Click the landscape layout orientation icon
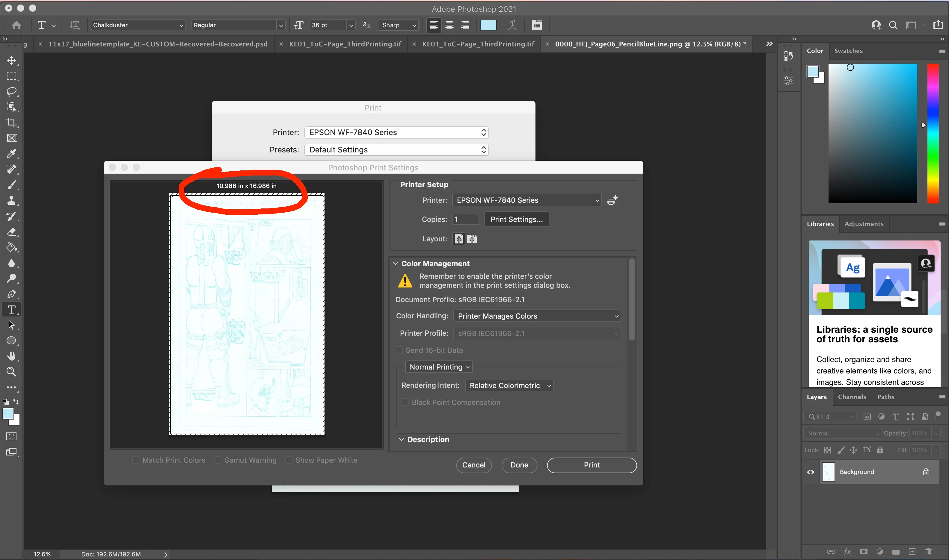The image size is (949, 560). pos(472,239)
